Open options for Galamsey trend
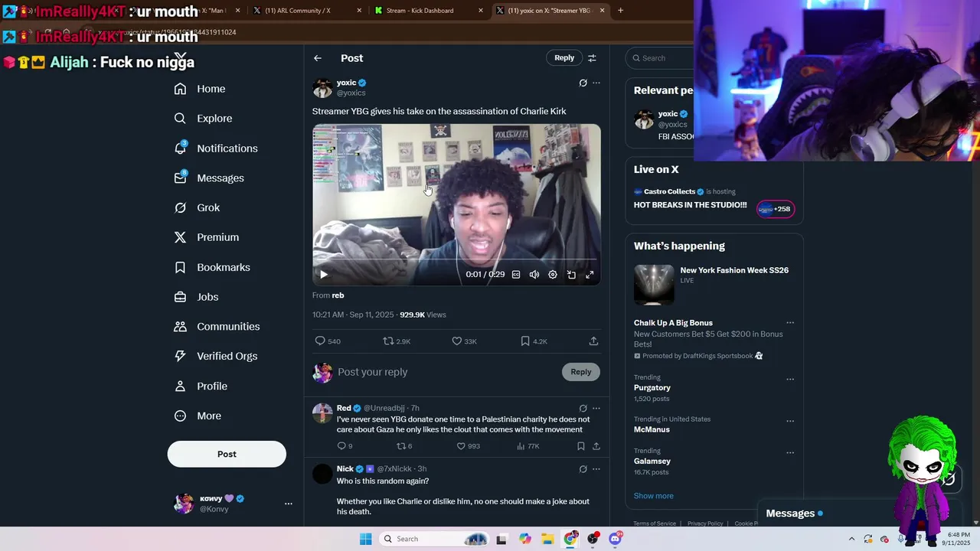 (x=790, y=452)
